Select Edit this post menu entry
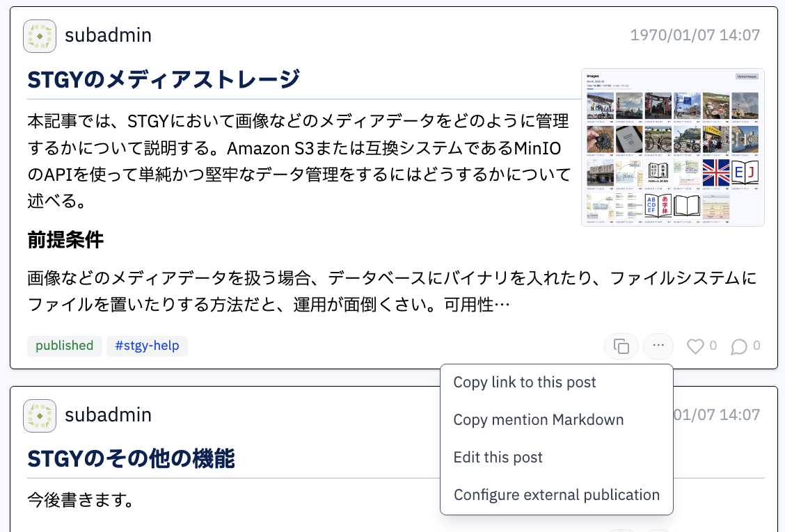Viewport: 785px width, 532px height. [x=498, y=458]
